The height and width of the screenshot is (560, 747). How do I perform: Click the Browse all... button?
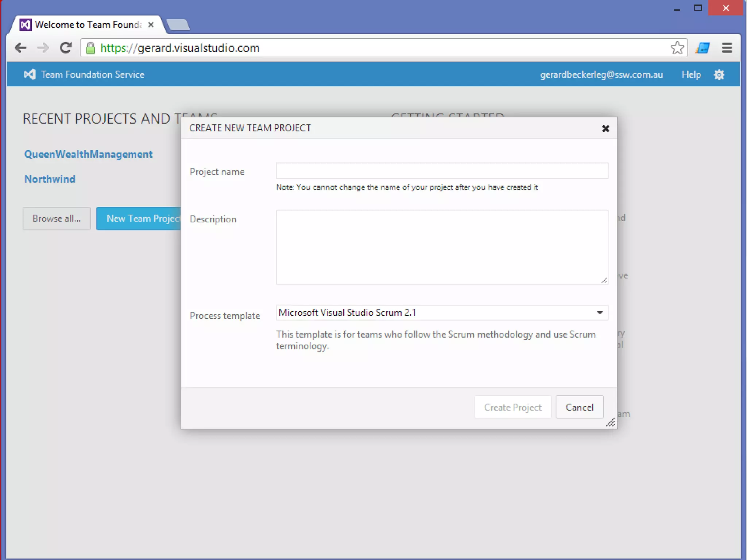(57, 218)
